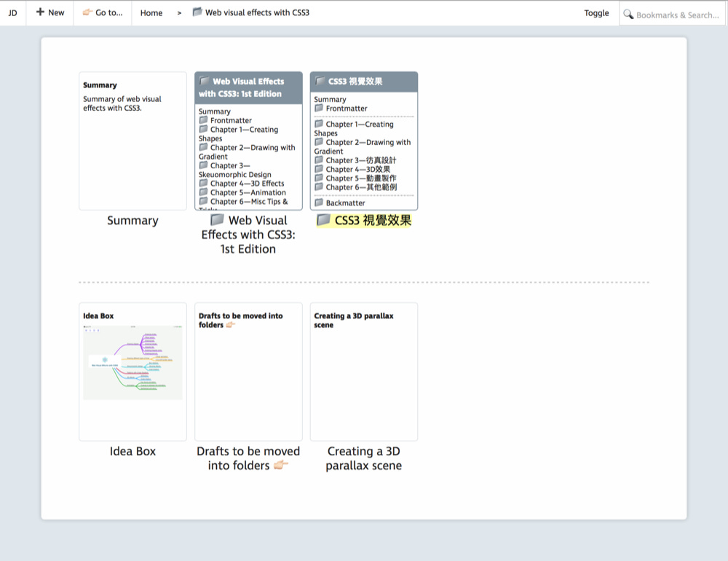Click the JD user initials button
Viewport: 728px width, 561px height.
coord(12,12)
